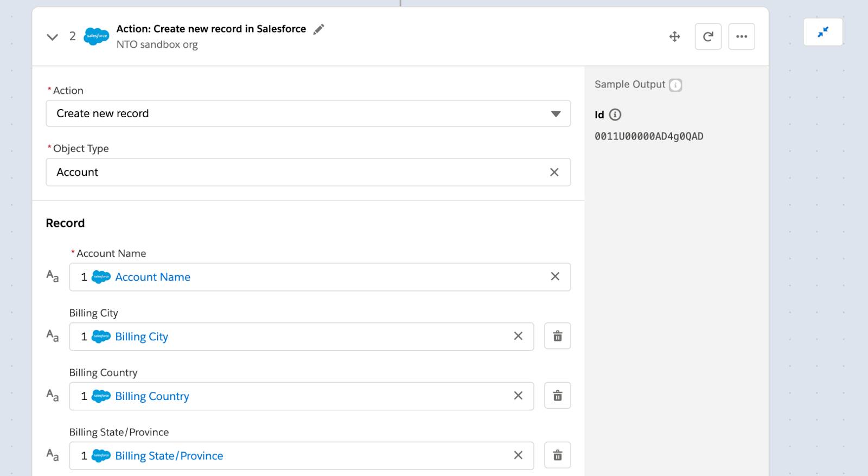868x476 pixels.
Task: Clear the Account object type
Action: (x=554, y=172)
